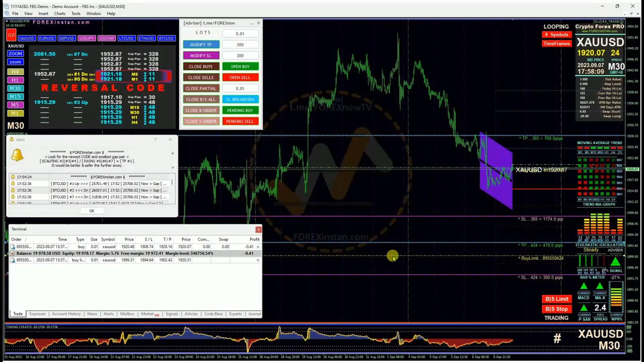The width and height of the screenshot is (644, 362).
Task: Open the Tools menu
Action: (x=76, y=13)
